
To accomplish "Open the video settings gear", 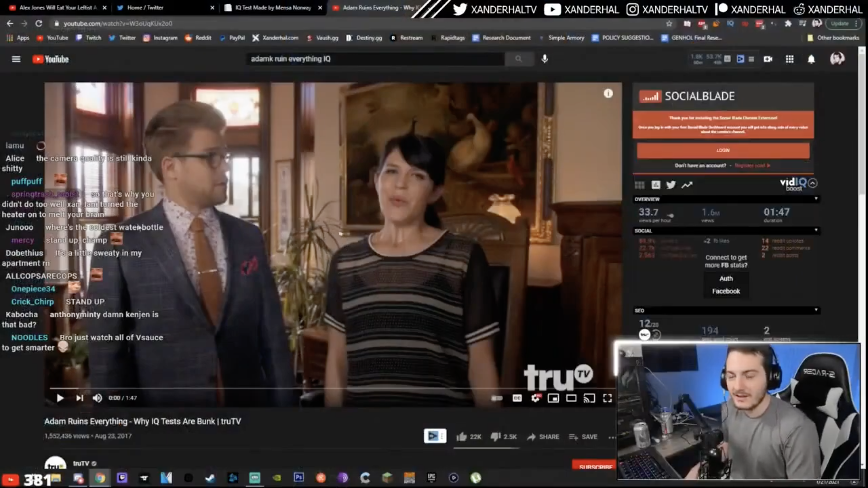I will point(536,398).
